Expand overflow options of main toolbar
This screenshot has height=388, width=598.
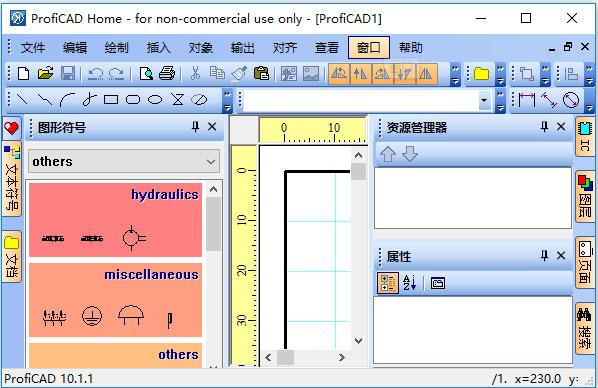click(x=455, y=74)
